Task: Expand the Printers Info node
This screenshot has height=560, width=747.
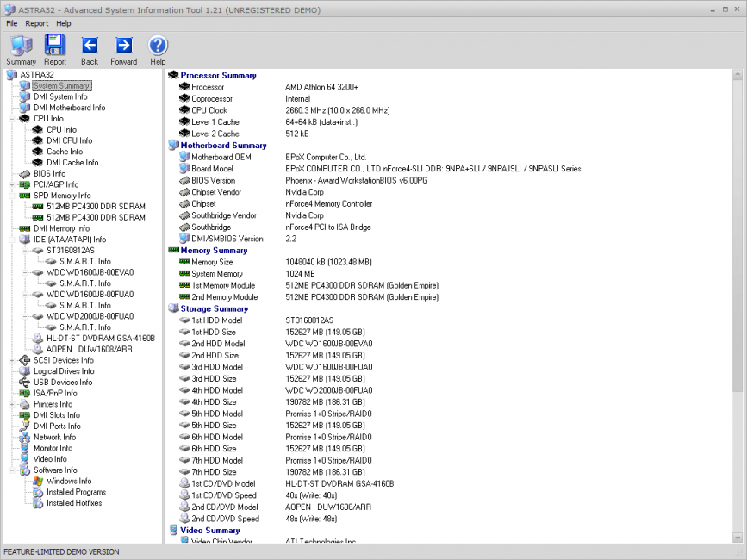Action: tap(12, 404)
